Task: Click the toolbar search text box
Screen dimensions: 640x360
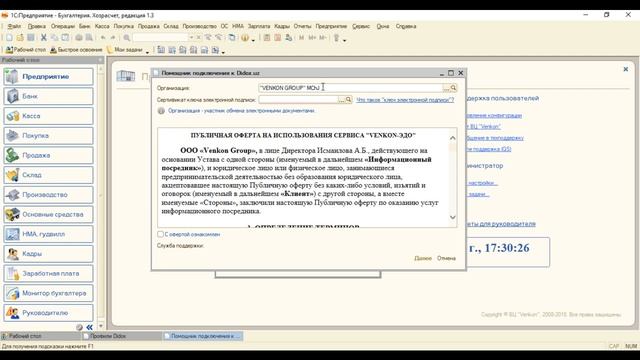Action: point(160,38)
